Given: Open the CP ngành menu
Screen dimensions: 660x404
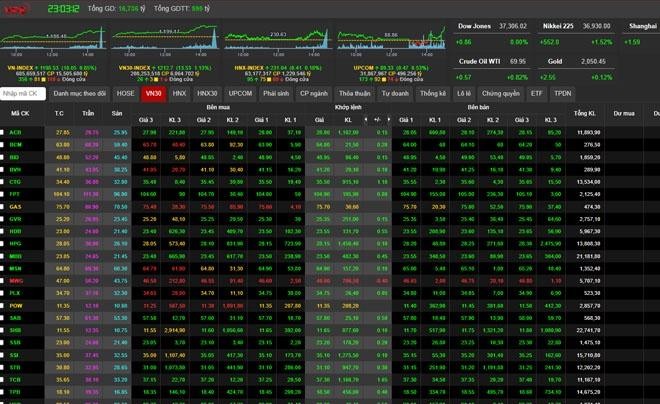Looking at the screenshot, I should click(x=314, y=93).
